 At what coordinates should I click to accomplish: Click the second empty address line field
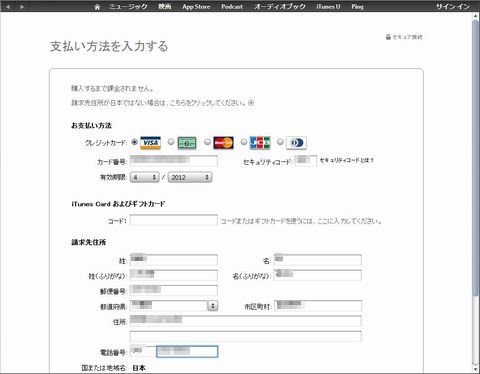pyautogui.click(x=246, y=336)
